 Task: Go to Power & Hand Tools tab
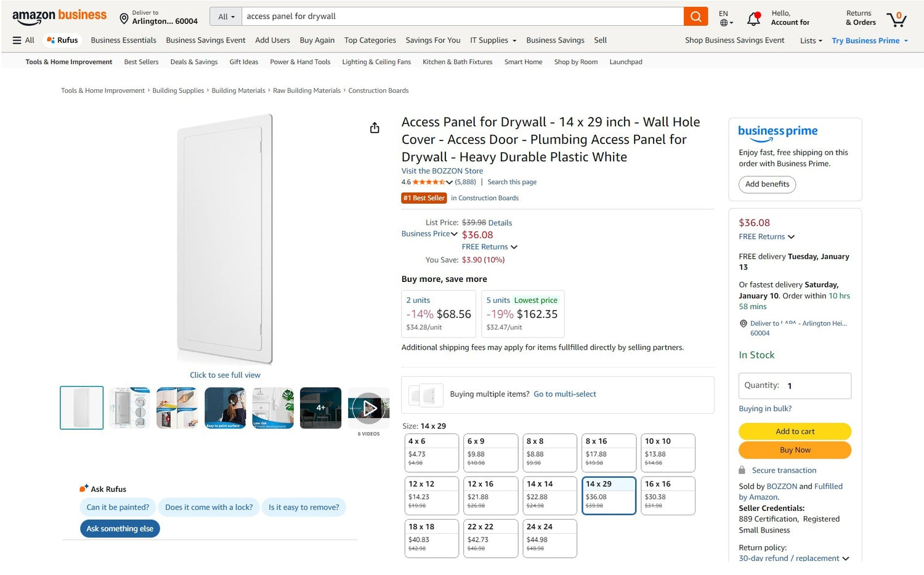300,62
